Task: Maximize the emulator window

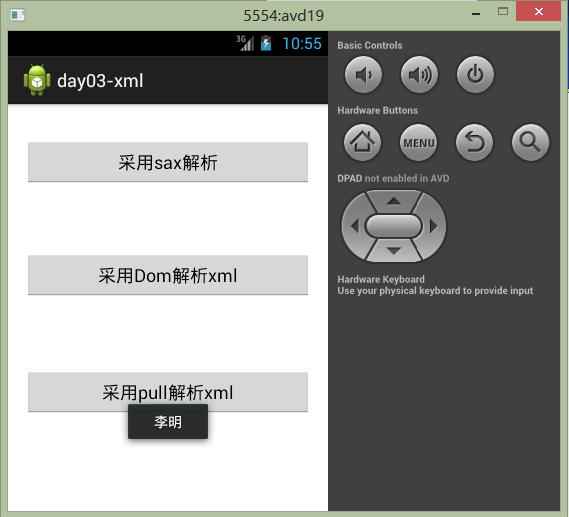Action: (503, 12)
